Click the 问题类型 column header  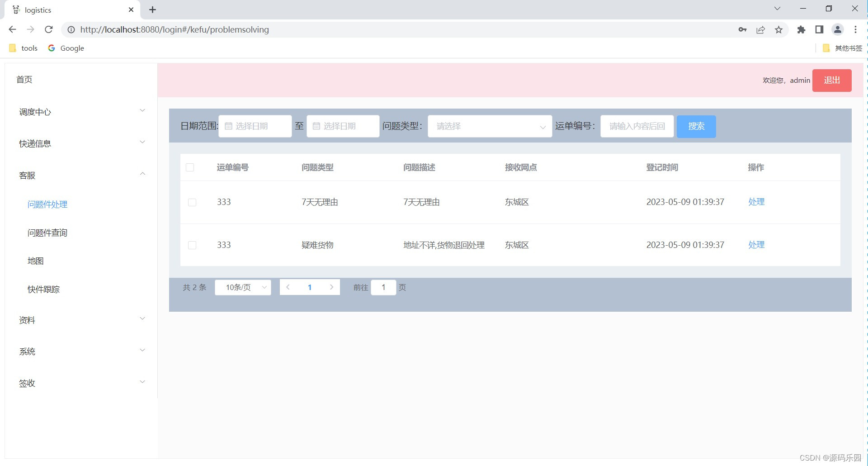(317, 167)
